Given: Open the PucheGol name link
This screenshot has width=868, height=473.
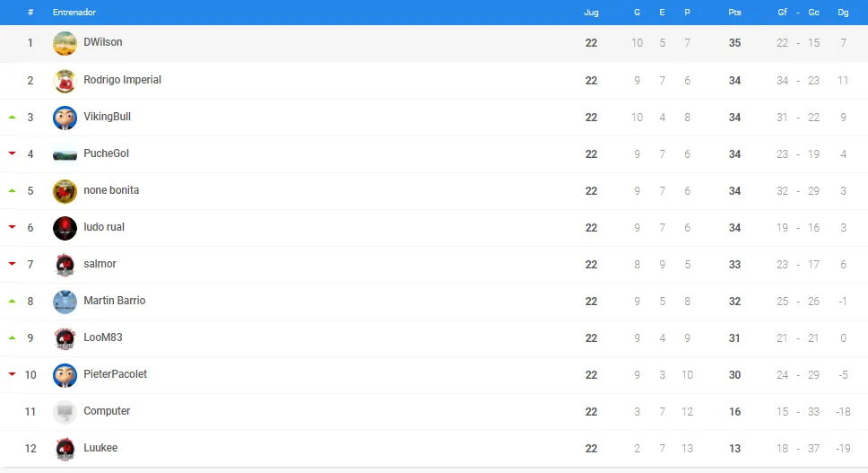Looking at the screenshot, I should click(107, 153).
